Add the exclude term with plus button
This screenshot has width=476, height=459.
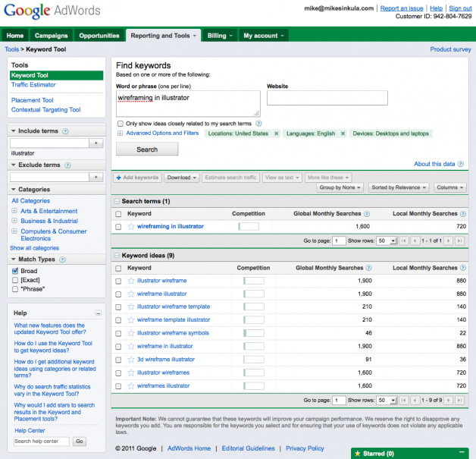coord(96,177)
